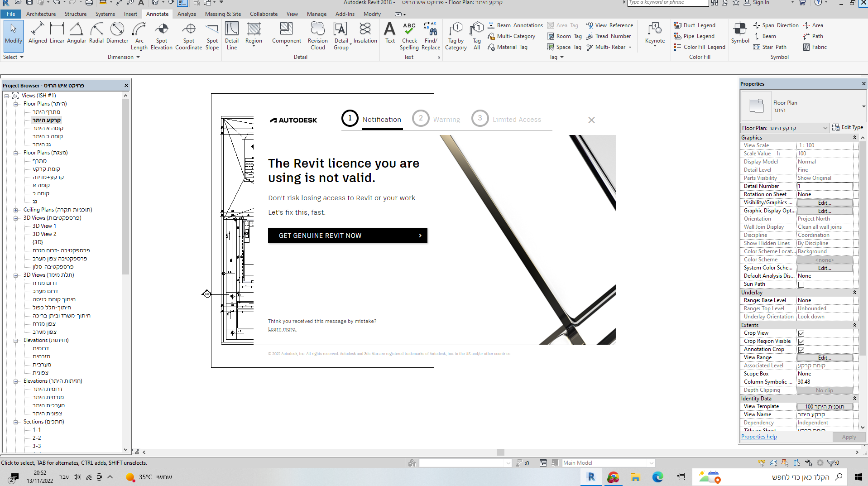Collapse the Extents properties section
Screen dimensions: 868x486
click(855, 325)
